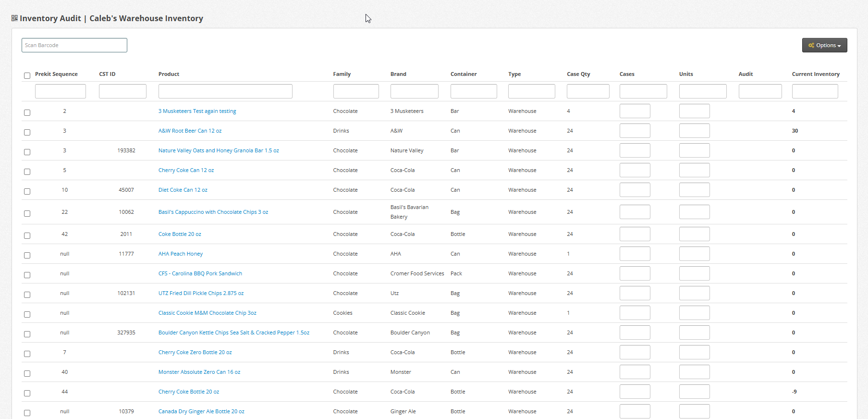
Task: Sort by the Current Inventory column header
Action: (x=816, y=74)
